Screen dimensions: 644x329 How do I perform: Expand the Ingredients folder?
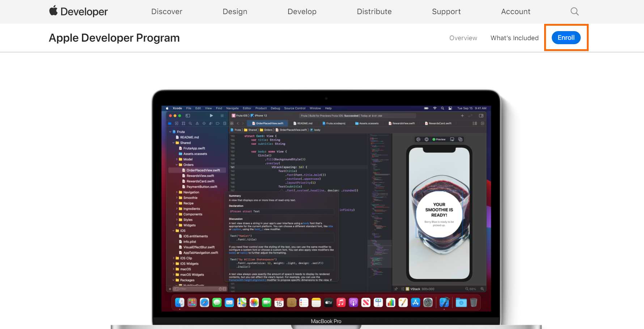(177, 209)
